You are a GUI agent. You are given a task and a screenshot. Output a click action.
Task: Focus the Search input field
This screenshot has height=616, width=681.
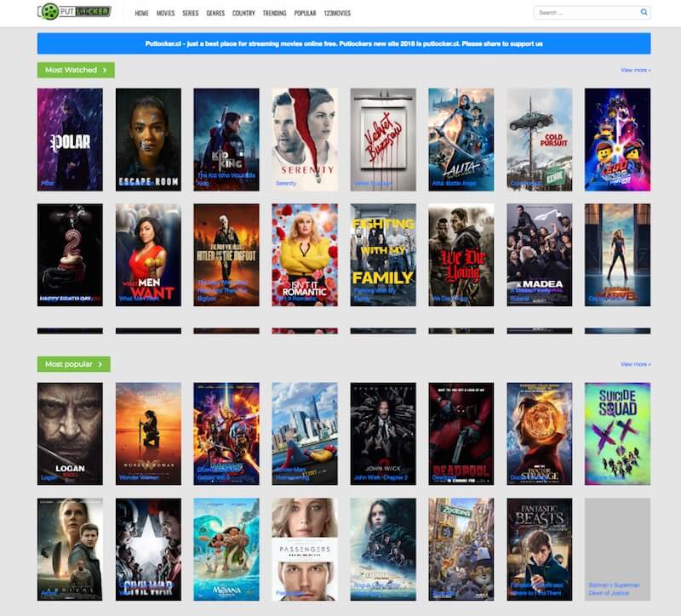(x=592, y=13)
